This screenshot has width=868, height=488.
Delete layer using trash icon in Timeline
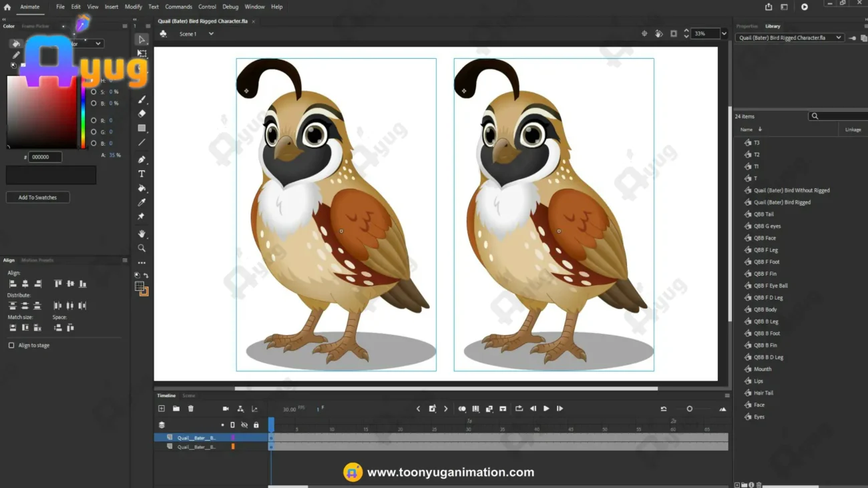(x=190, y=409)
